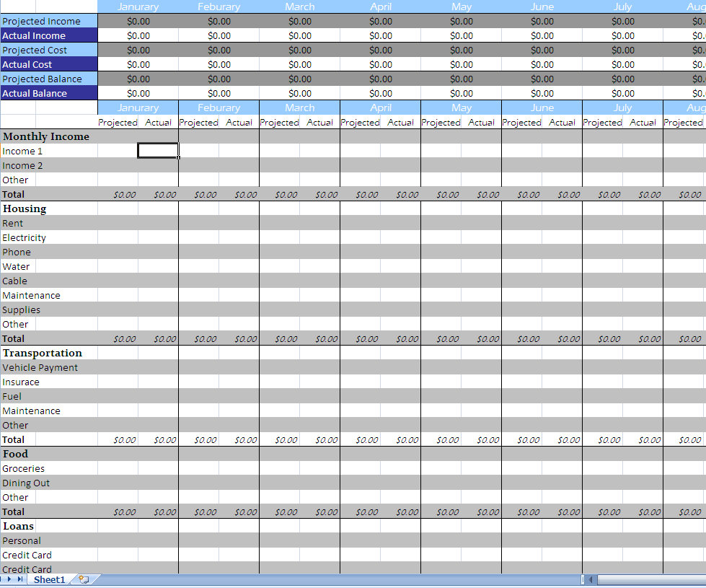
Task: Select the Income 1 row label
Action: (x=22, y=151)
